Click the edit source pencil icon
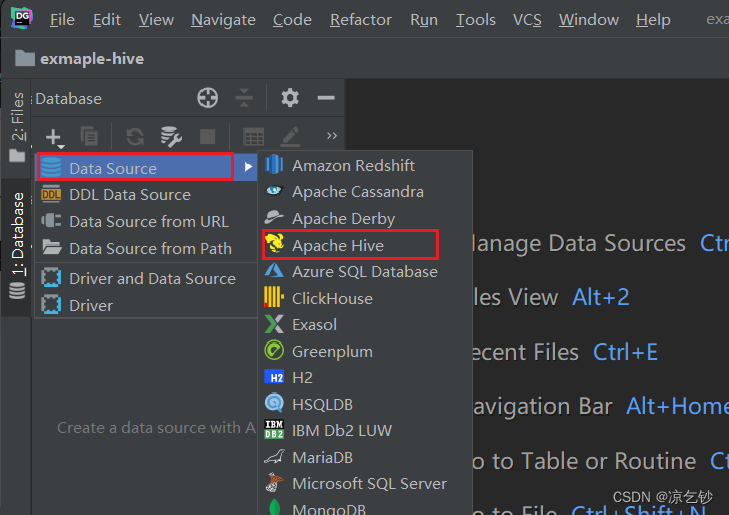This screenshot has width=729, height=515. click(x=290, y=137)
